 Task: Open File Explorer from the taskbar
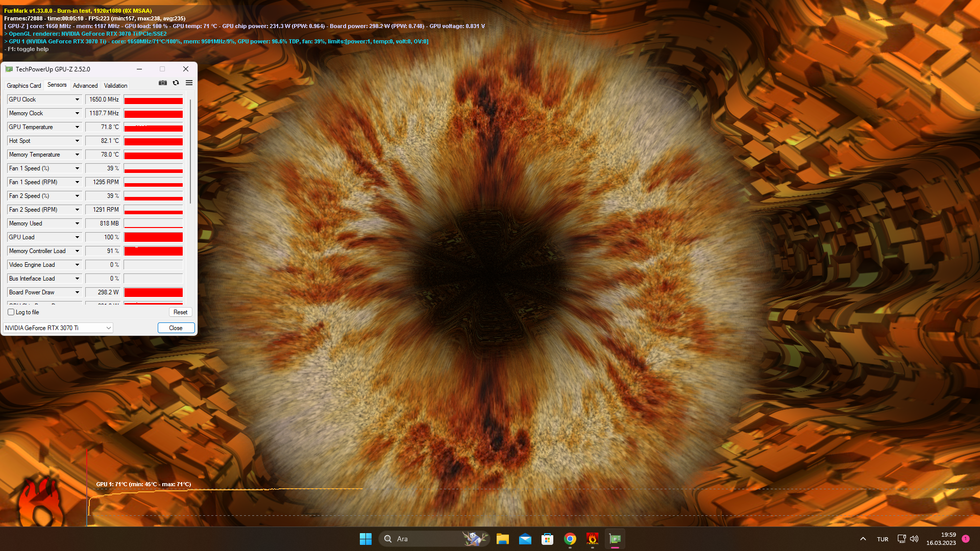pyautogui.click(x=502, y=539)
